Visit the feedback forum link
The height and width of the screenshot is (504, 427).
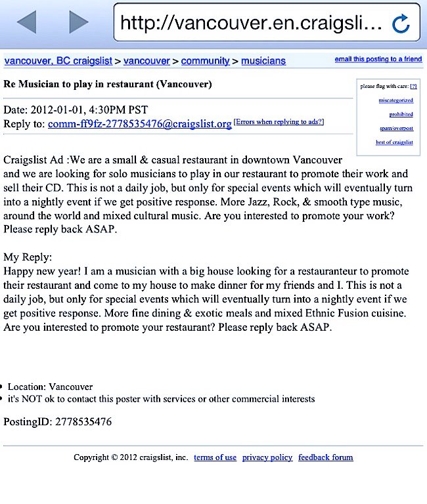(x=325, y=457)
